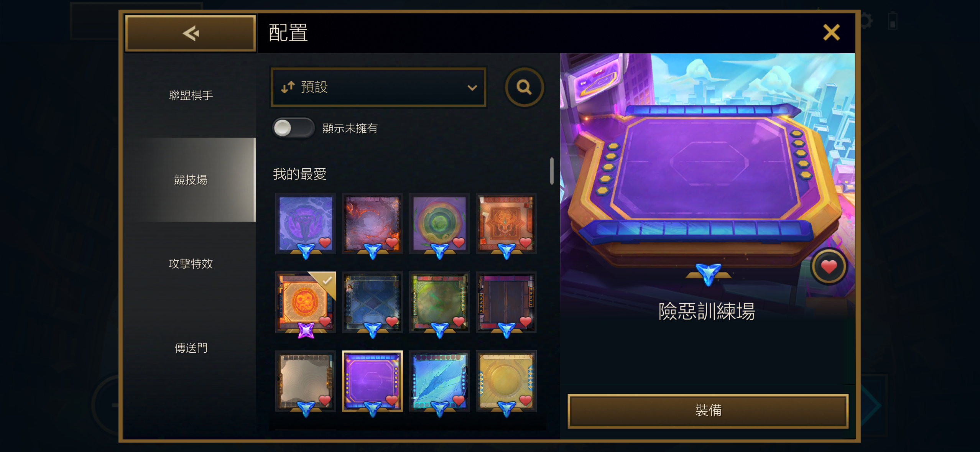Expand sort options via chevron arrow
This screenshot has width=980, height=452.
(x=472, y=88)
